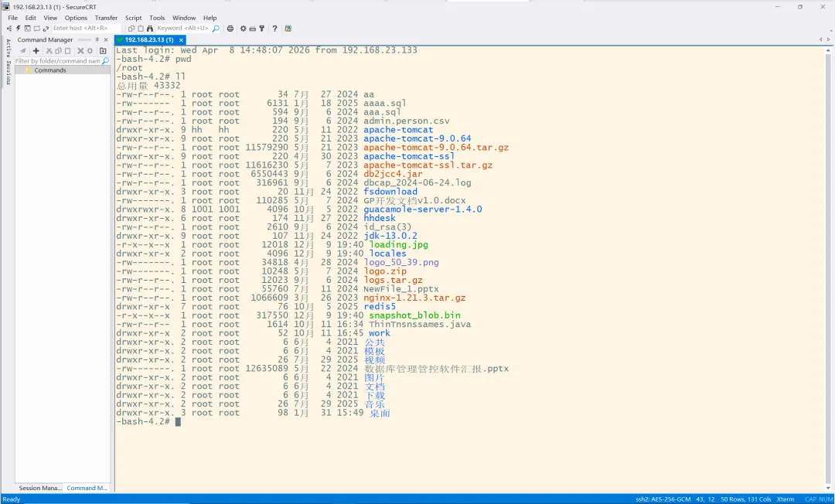Click the Enter host input field
The image size is (835, 504).
pos(87,28)
